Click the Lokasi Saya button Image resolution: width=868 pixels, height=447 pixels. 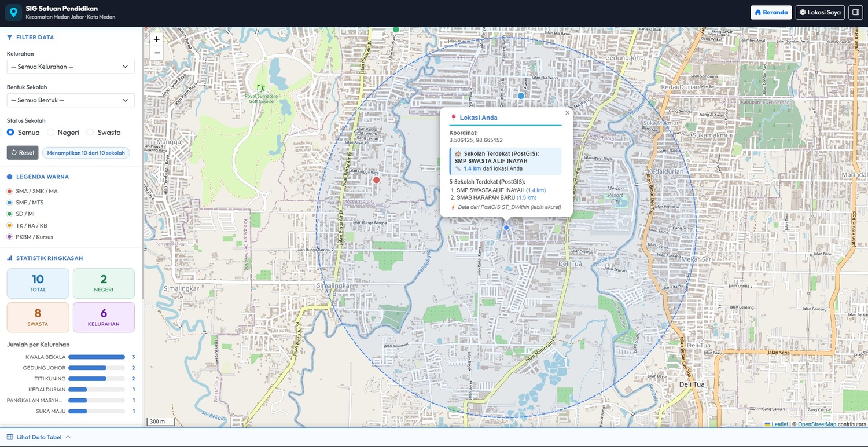tap(820, 12)
